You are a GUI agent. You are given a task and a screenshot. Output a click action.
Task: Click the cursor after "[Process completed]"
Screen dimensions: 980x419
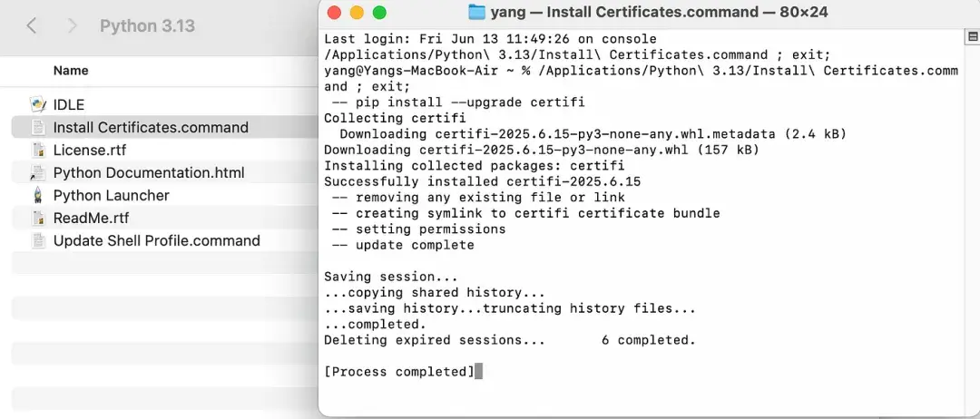click(478, 372)
